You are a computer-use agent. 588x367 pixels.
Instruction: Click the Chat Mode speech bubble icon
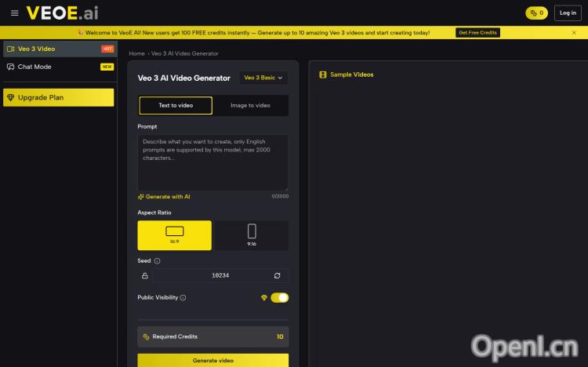click(10, 67)
